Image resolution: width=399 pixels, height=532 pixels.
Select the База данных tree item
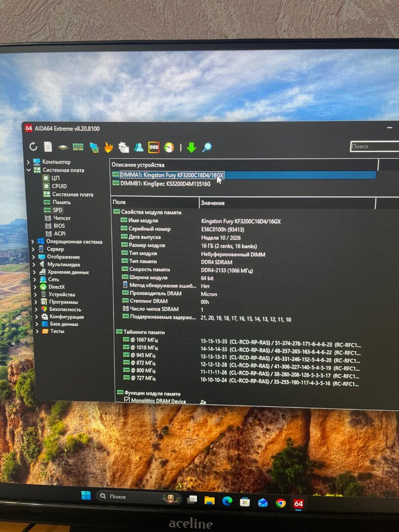(x=64, y=324)
